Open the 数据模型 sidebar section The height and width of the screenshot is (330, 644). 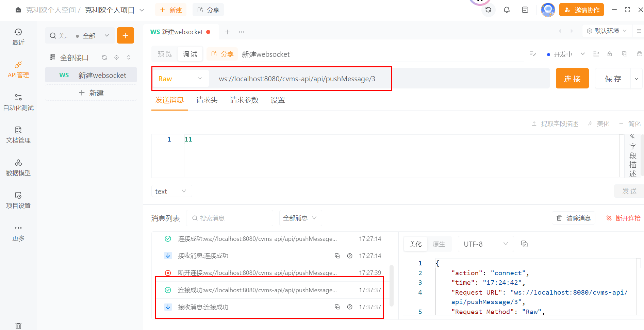click(x=18, y=168)
